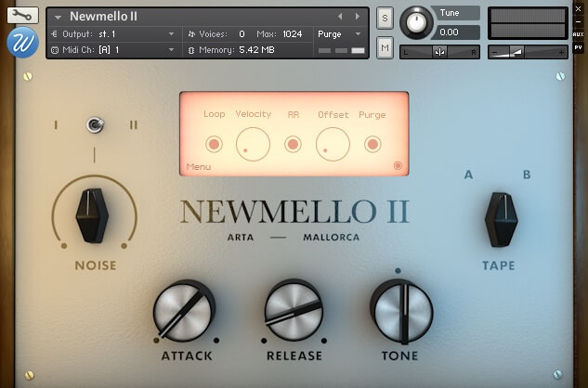Flip the I / II toggle switch
Image resolution: width=588 pixels, height=388 pixels.
click(x=95, y=124)
